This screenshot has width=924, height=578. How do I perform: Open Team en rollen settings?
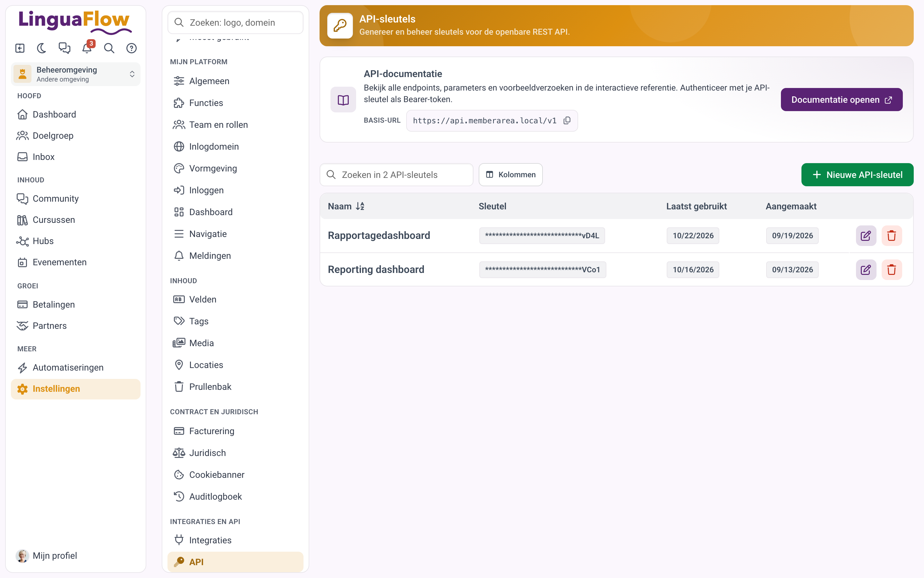coord(235,125)
